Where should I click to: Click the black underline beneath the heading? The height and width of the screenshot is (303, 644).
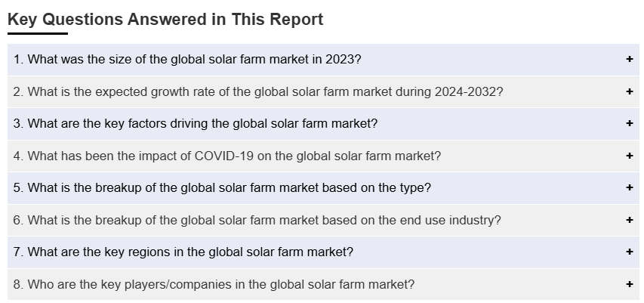pos(38,34)
